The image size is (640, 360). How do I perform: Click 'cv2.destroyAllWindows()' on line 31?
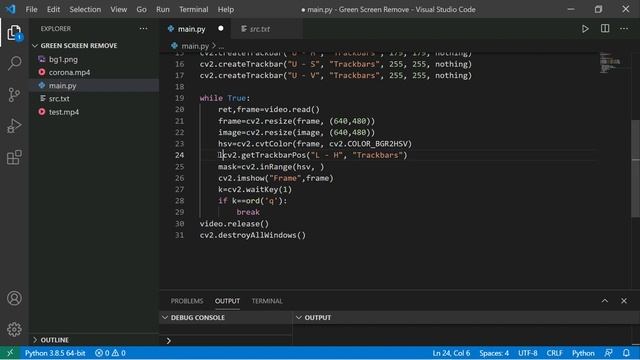(x=253, y=235)
